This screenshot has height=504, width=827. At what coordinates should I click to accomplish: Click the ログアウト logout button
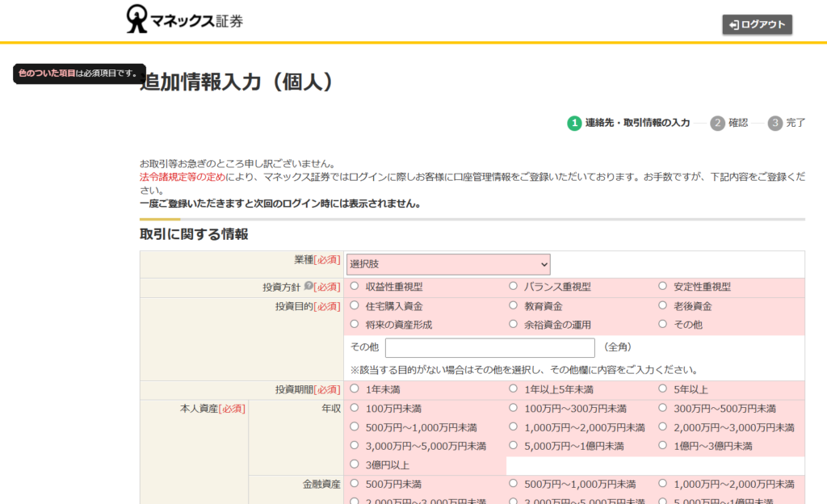(757, 25)
